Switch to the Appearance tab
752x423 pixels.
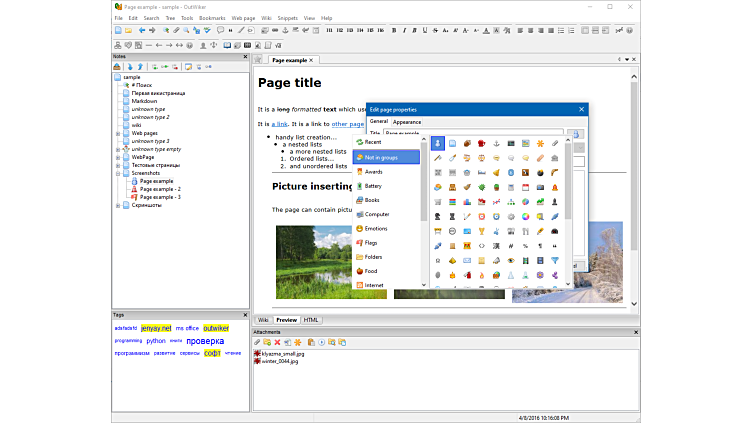[407, 122]
